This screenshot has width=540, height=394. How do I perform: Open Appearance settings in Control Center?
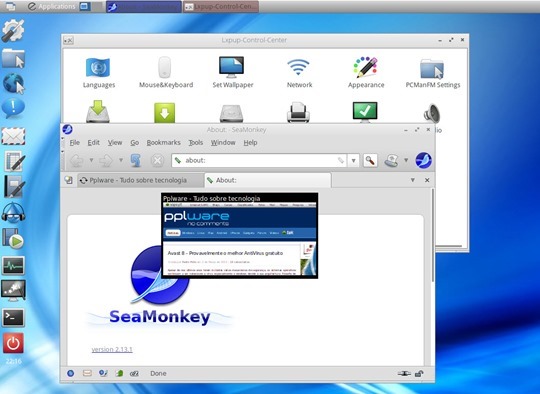point(366,73)
